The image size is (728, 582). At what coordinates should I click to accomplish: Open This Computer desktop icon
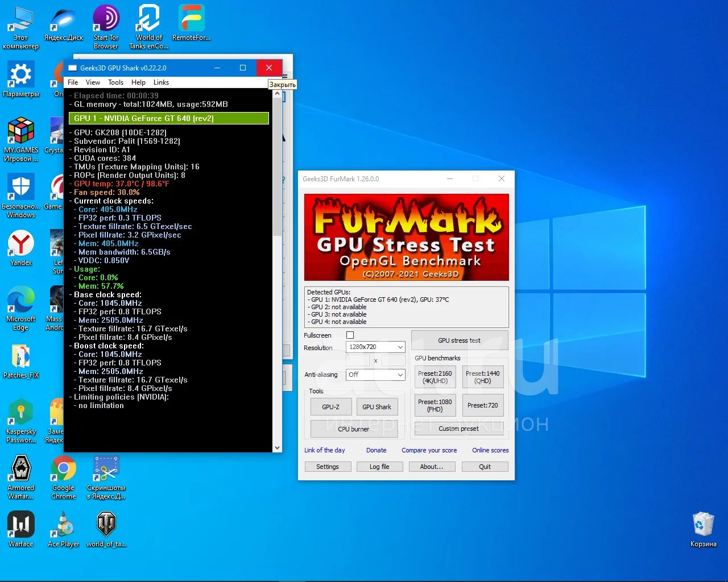point(20,27)
